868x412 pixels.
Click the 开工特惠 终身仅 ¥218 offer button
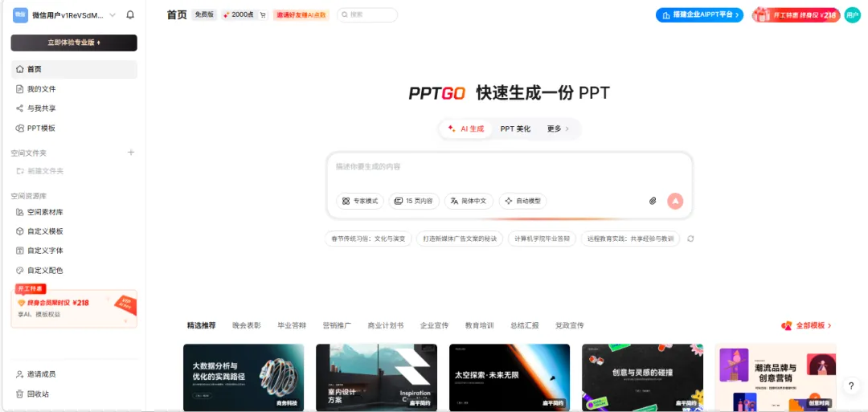pos(796,15)
